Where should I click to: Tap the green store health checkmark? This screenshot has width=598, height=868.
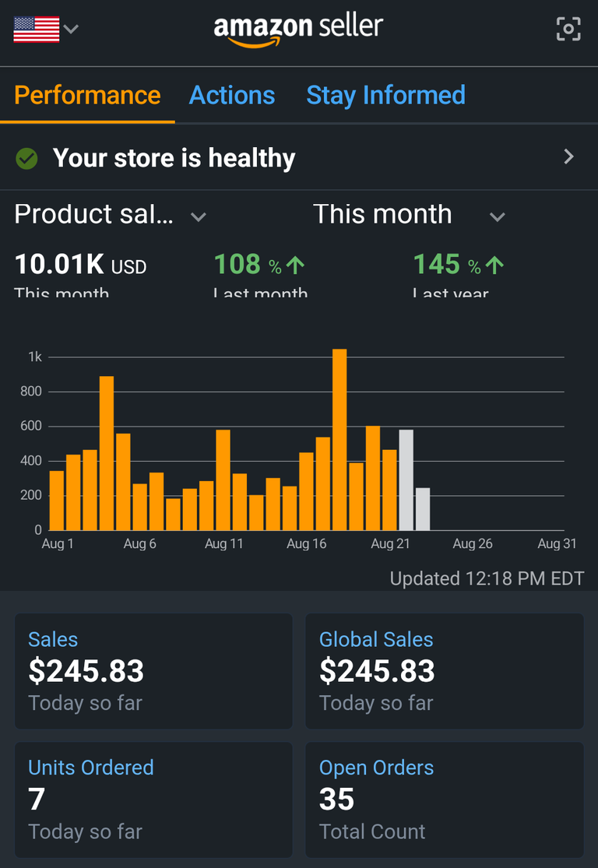click(26, 159)
